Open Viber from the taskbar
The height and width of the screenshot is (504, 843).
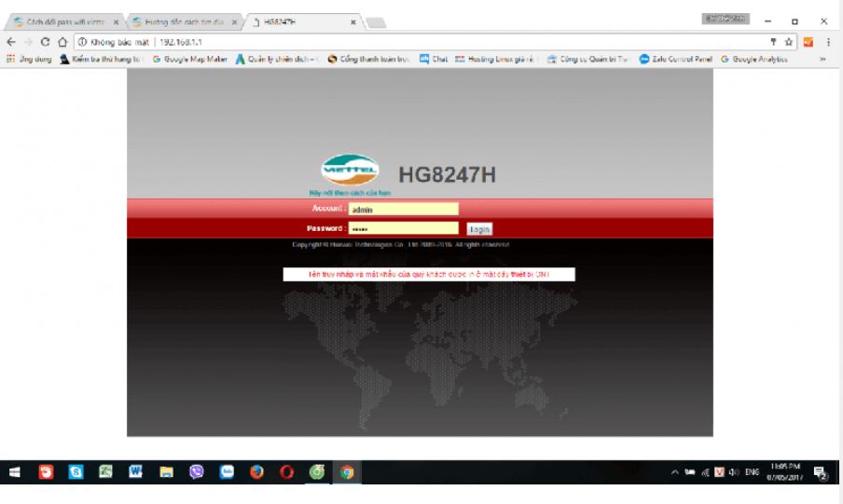[x=196, y=472]
